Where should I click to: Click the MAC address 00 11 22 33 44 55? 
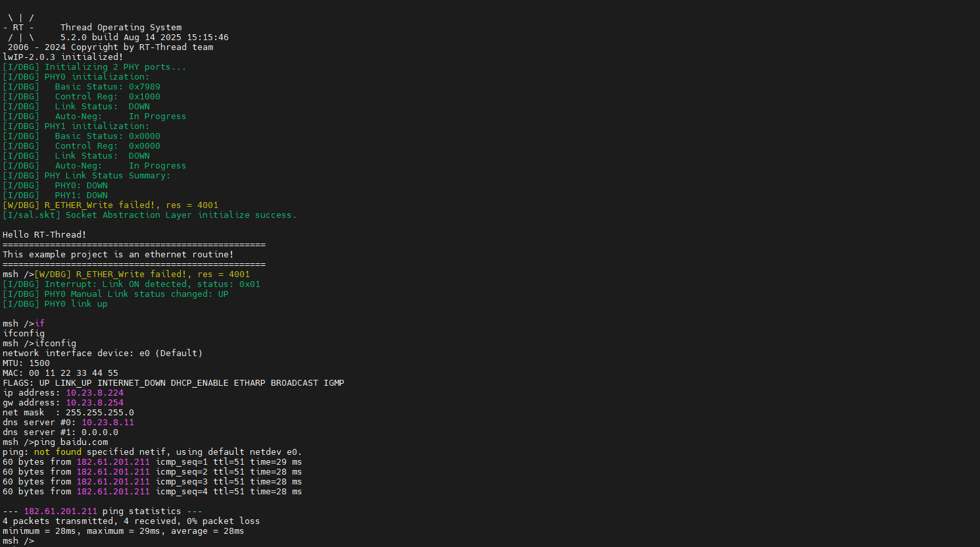(73, 373)
